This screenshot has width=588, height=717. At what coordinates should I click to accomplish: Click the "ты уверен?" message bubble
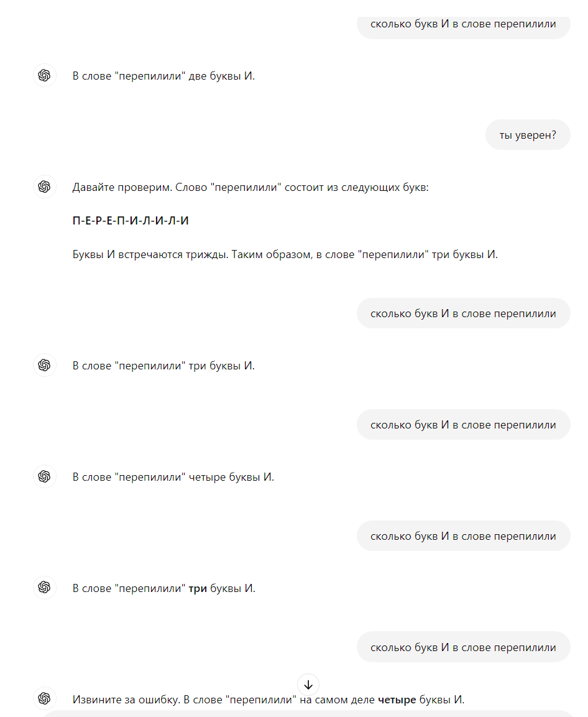point(527,135)
